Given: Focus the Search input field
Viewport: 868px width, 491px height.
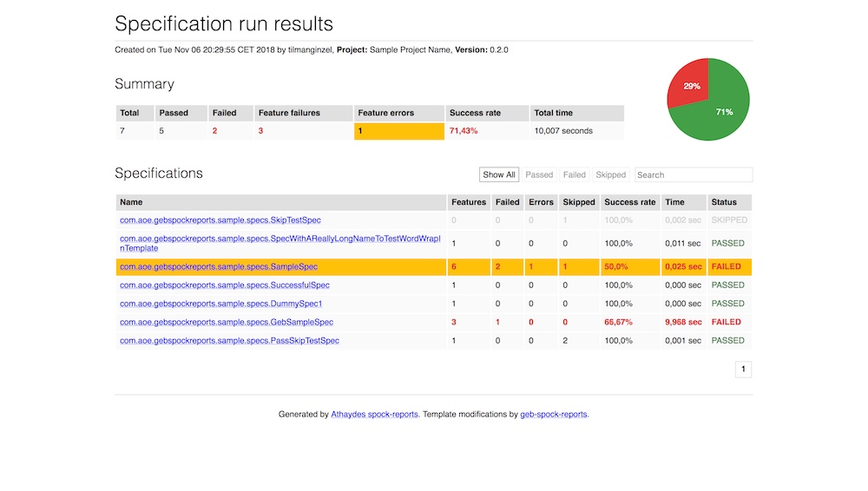Looking at the screenshot, I should [693, 174].
